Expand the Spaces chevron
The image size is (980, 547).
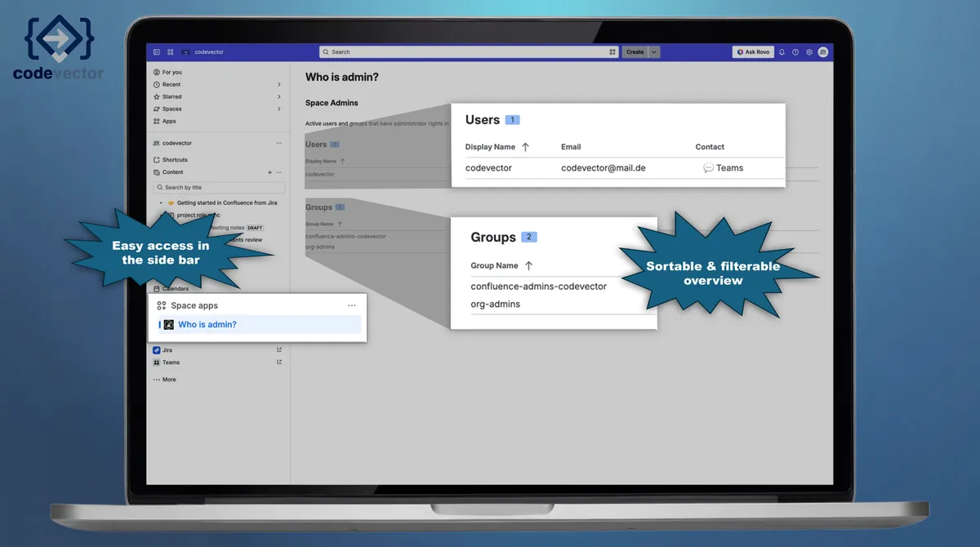(279, 109)
